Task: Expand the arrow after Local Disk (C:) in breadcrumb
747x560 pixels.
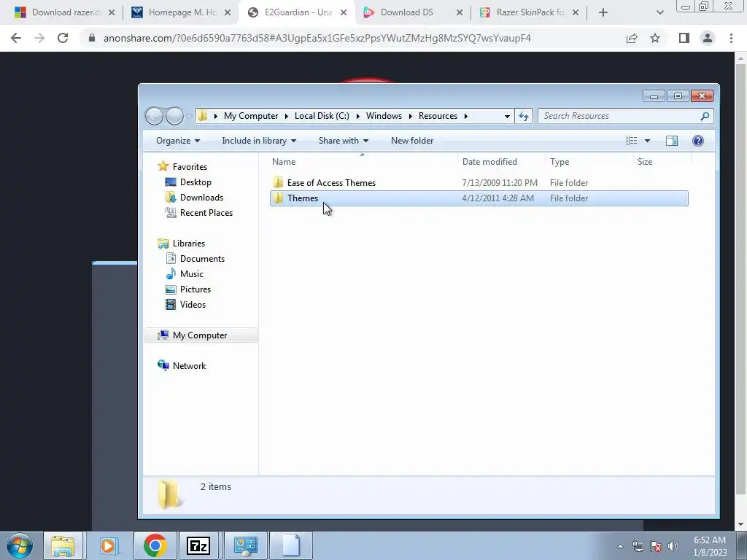Action: click(x=357, y=116)
